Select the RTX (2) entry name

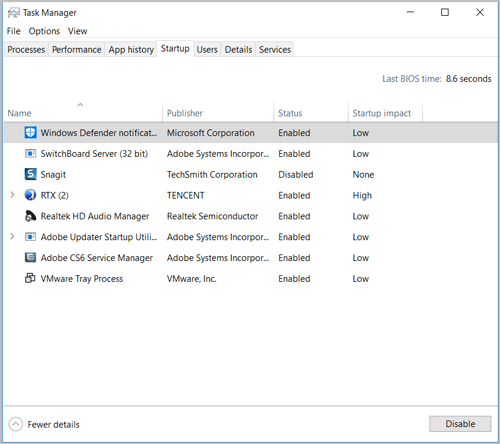54,195
